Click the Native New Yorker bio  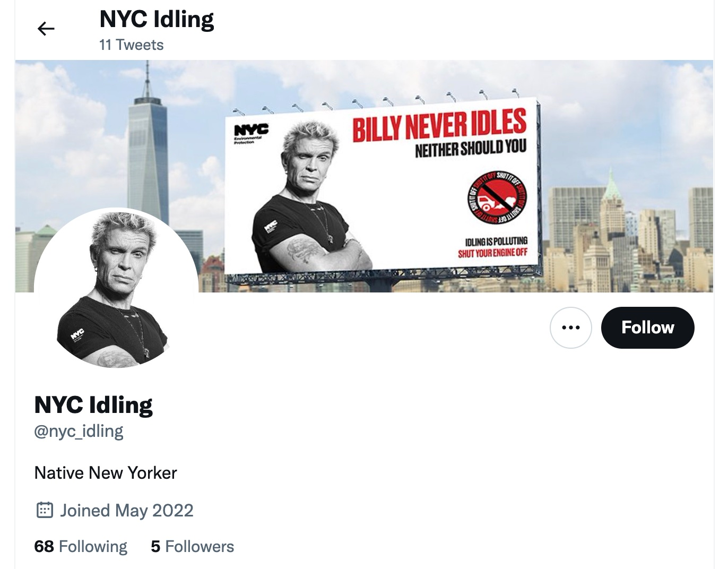pyautogui.click(x=106, y=472)
